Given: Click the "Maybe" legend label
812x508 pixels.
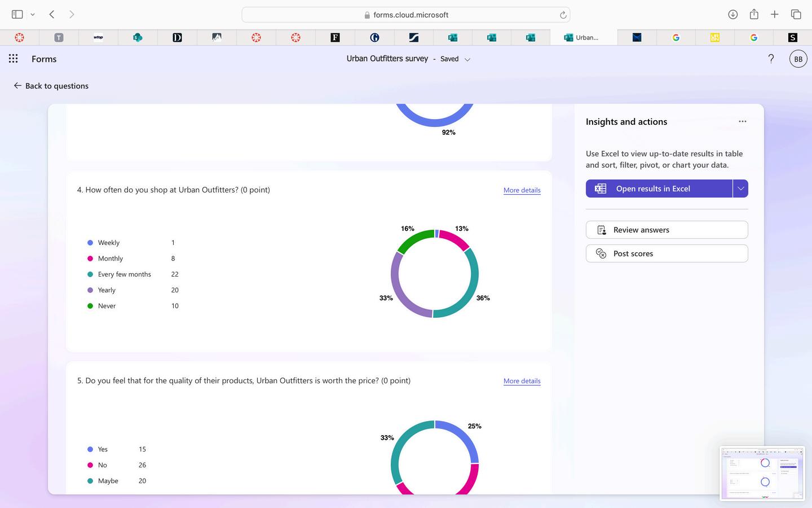Looking at the screenshot, I should pyautogui.click(x=108, y=481).
